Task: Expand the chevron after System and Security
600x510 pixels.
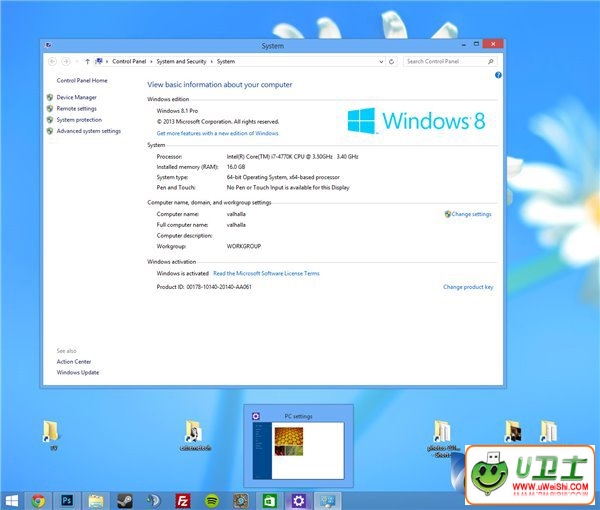Action: coord(211,62)
